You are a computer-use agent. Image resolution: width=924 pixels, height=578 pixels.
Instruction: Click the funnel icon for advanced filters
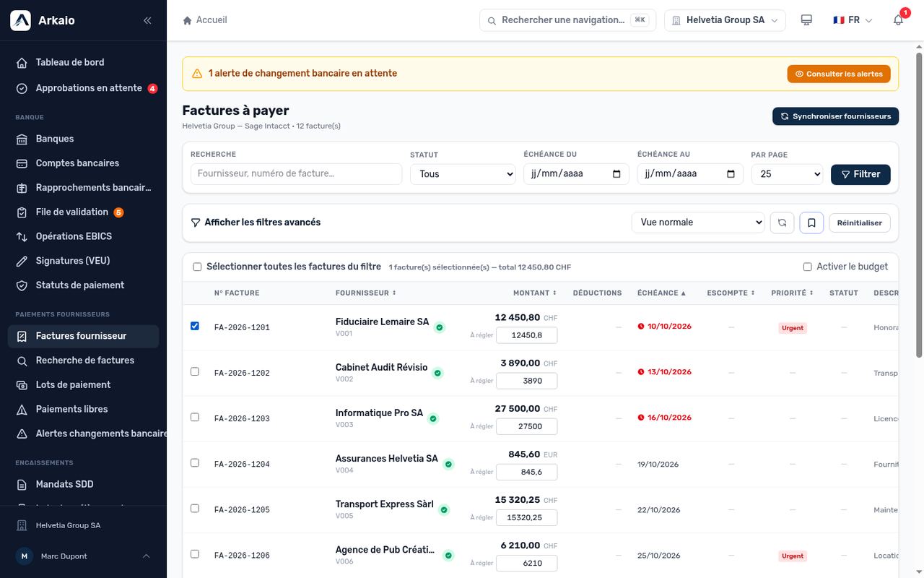pyautogui.click(x=195, y=223)
